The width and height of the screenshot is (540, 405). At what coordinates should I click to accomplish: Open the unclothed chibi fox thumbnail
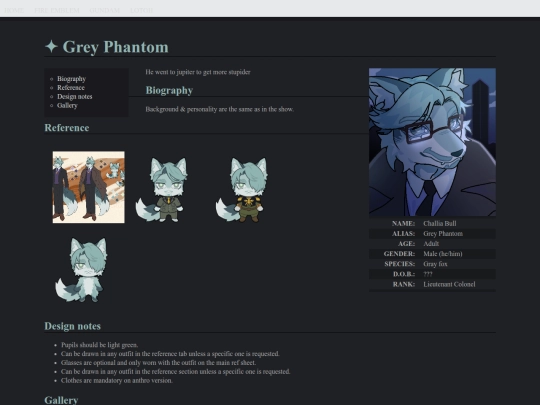point(82,270)
